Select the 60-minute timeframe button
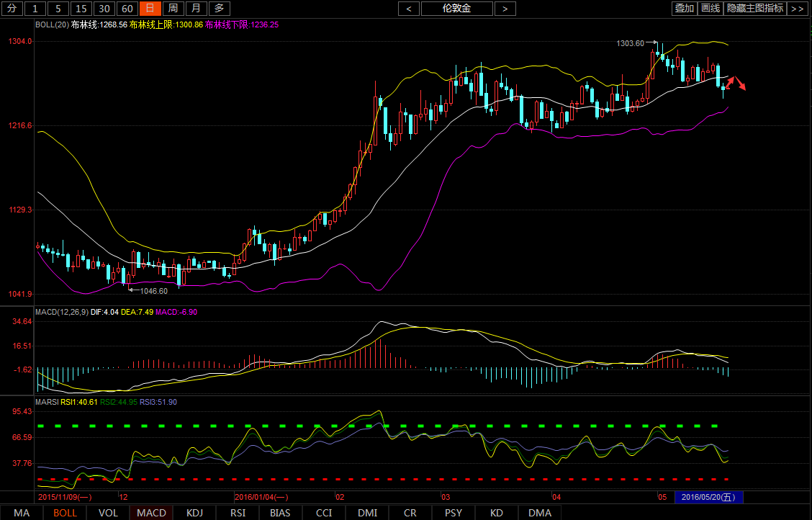 click(127, 9)
